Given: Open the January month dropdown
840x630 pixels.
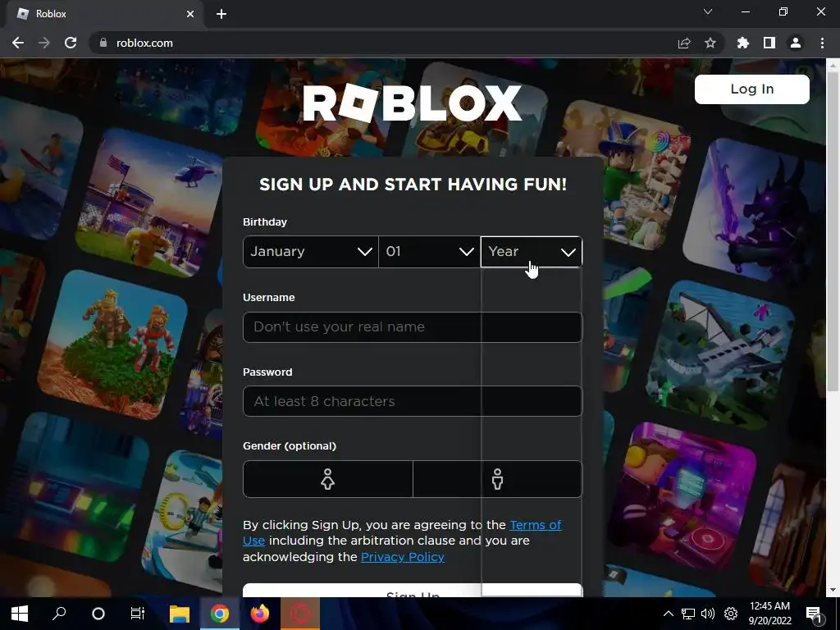Looking at the screenshot, I should (311, 252).
